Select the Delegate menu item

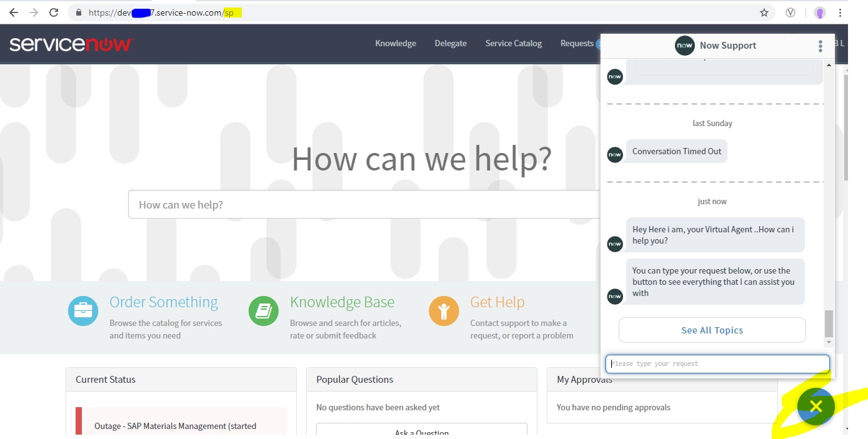pos(451,44)
